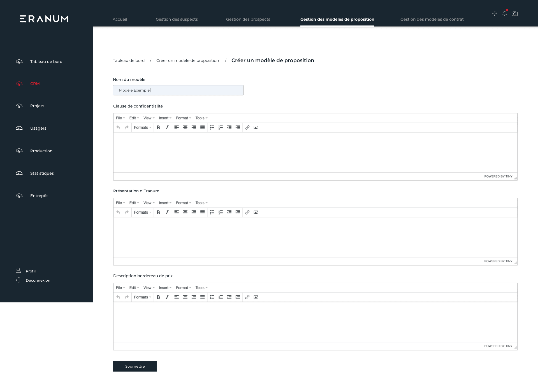Decrease indent in Clause de confidentialité editor
Viewport: 538px width, 392px height.
click(x=229, y=127)
